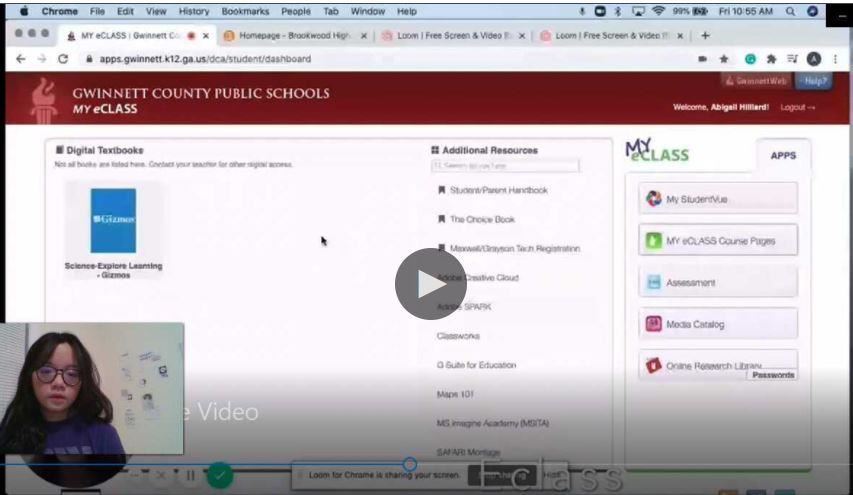
Task: Open the Extensions puzzle icon
Action: [x=771, y=59]
